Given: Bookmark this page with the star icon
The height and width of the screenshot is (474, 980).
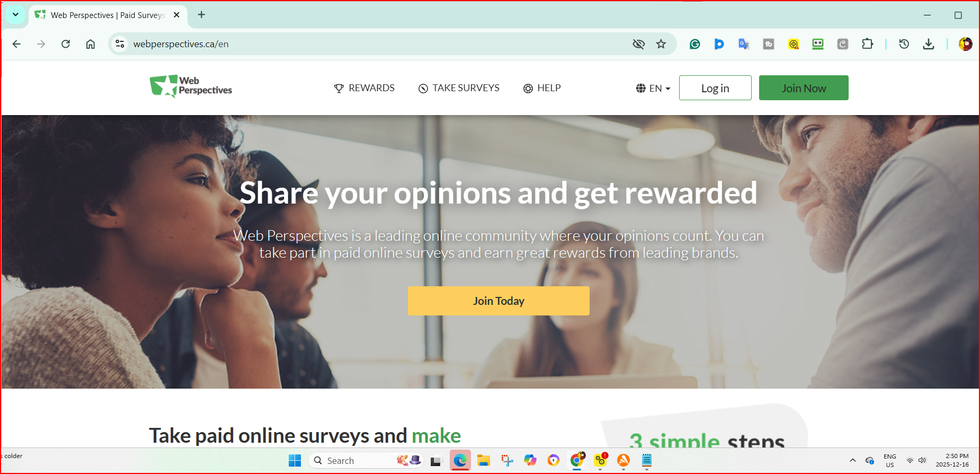Looking at the screenshot, I should [x=661, y=44].
